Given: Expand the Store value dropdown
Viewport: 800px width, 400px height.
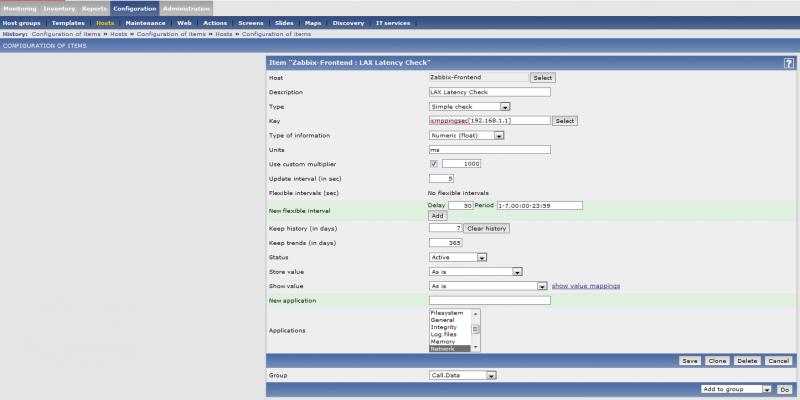Looking at the screenshot, I should tap(476, 271).
